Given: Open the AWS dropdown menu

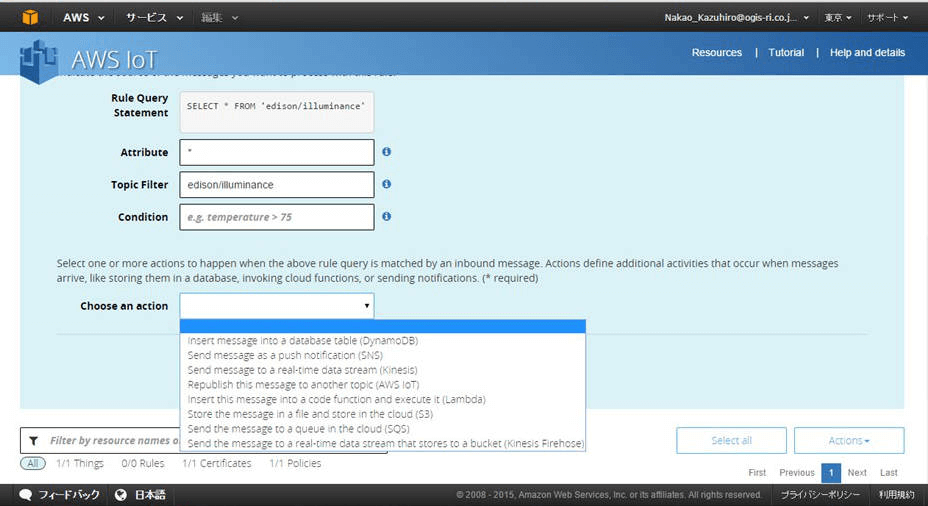Looking at the screenshot, I should point(83,18).
